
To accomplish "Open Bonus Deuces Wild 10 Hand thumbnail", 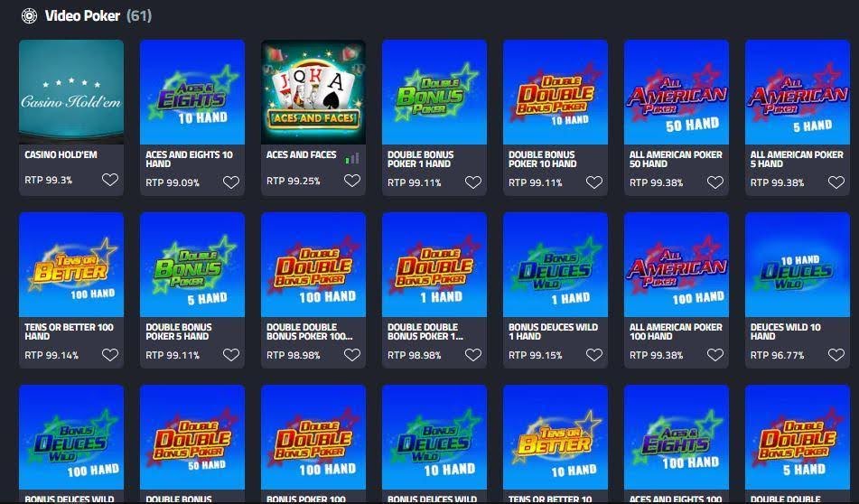I will click(x=434, y=437).
